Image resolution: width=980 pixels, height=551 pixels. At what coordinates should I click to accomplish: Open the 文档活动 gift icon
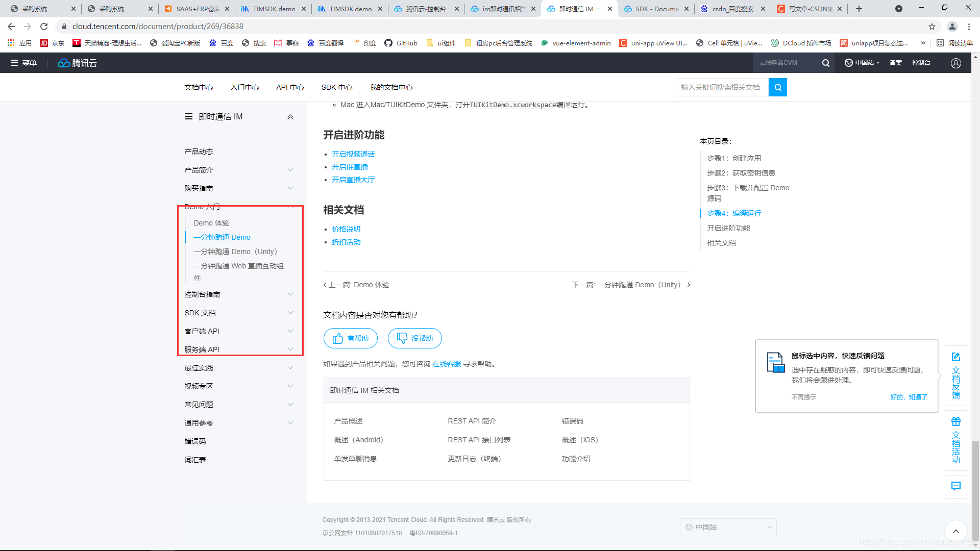955,422
